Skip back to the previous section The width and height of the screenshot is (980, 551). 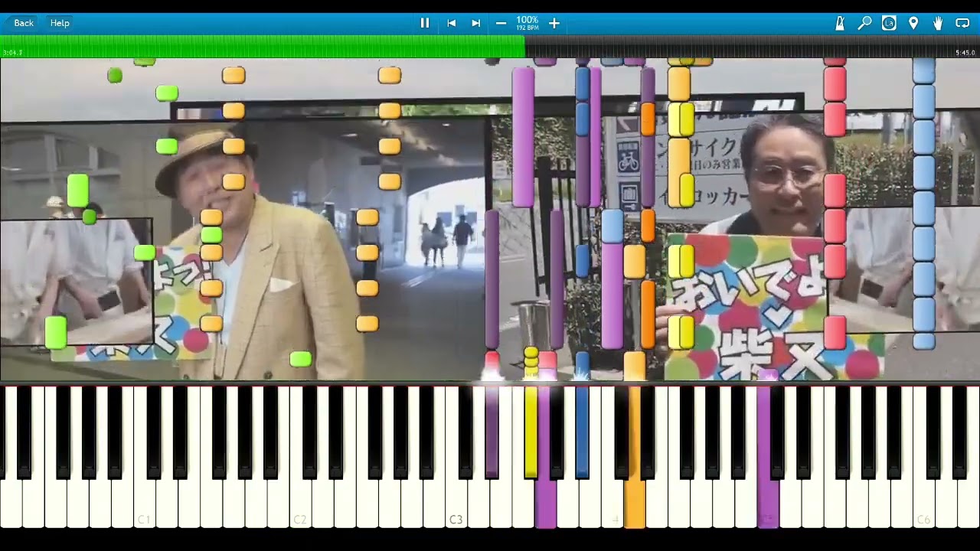(x=452, y=23)
